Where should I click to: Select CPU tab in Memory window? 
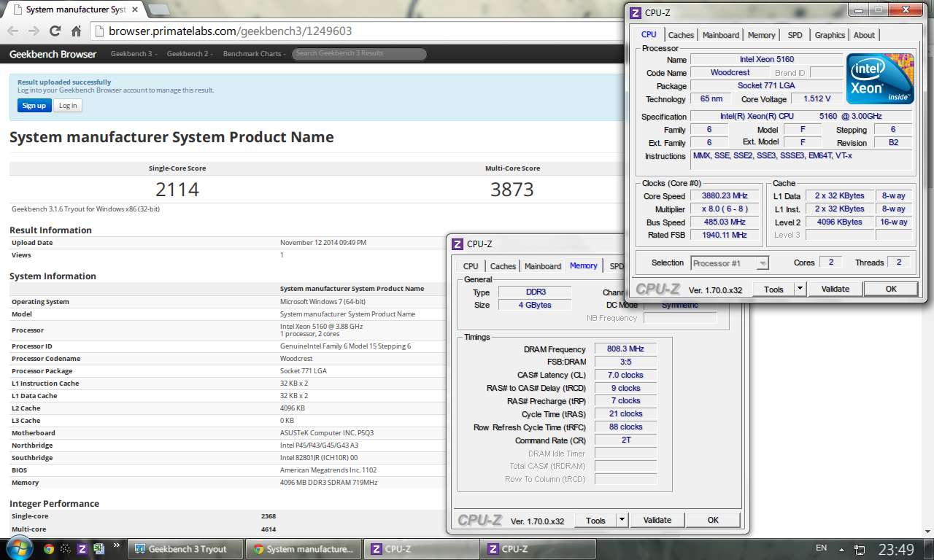471,266
